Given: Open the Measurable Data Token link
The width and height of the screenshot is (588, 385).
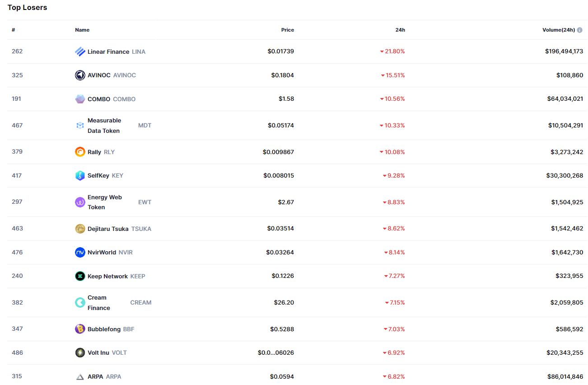Looking at the screenshot, I should 104,126.
